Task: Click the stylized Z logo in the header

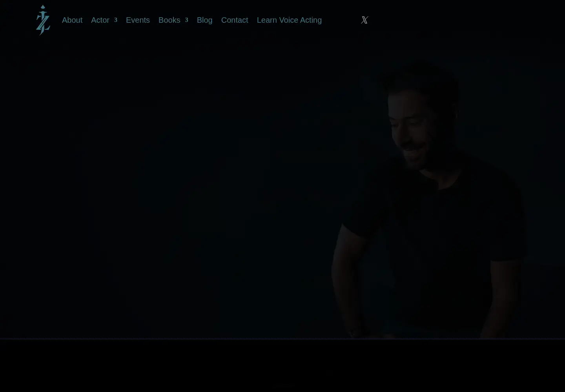Action: tap(43, 20)
